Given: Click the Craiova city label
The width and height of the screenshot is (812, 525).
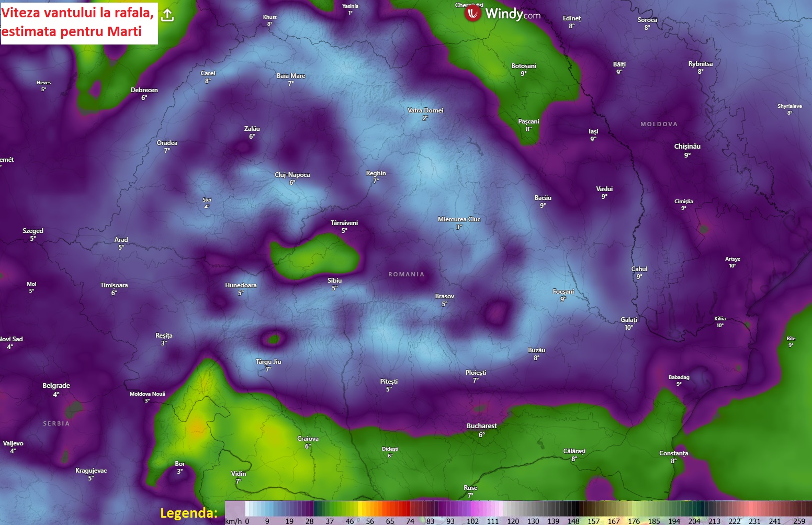Looking at the screenshot, I should 308,439.
